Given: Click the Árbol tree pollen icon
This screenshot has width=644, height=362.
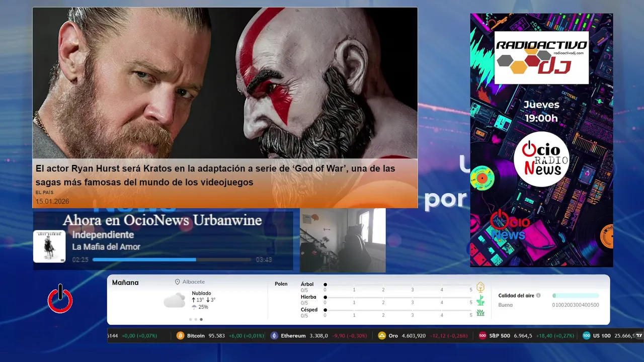Looking at the screenshot, I should click(x=480, y=287).
